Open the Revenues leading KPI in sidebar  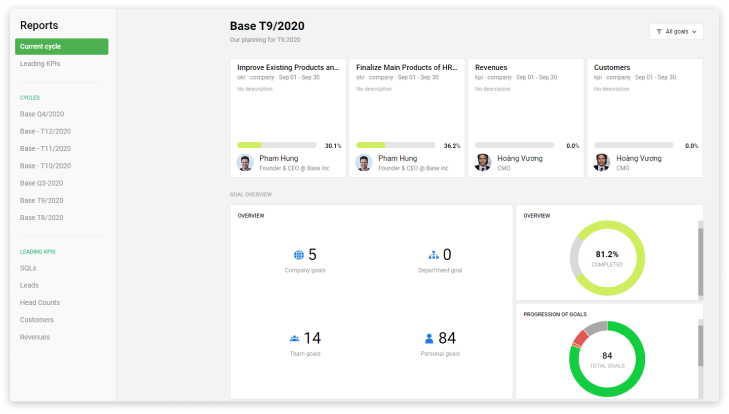tap(34, 337)
